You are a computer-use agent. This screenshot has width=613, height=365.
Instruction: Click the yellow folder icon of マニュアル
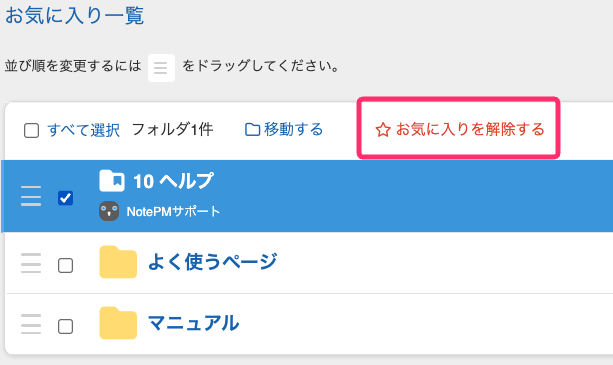pyautogui.click(x=118, y=323)
